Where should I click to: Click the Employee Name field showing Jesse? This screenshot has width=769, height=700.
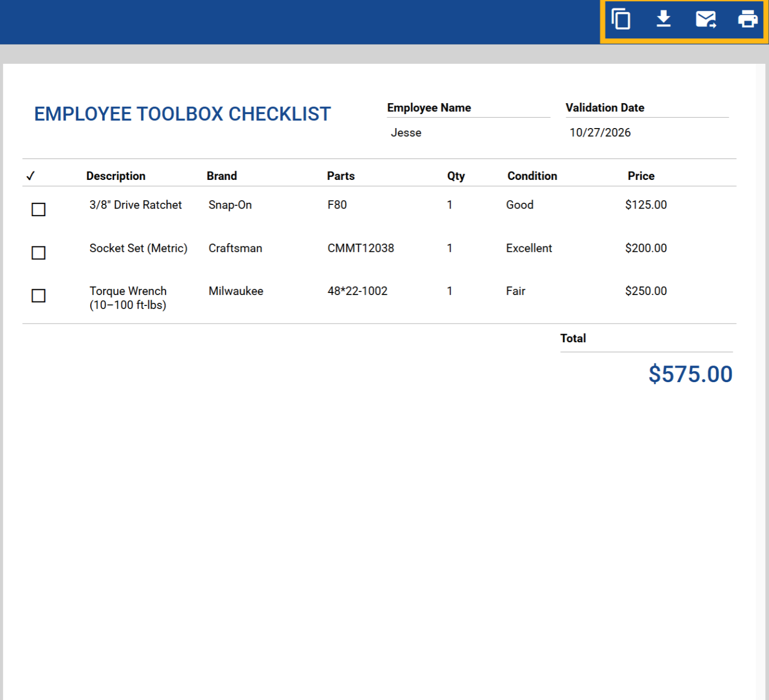pos(406,133)
